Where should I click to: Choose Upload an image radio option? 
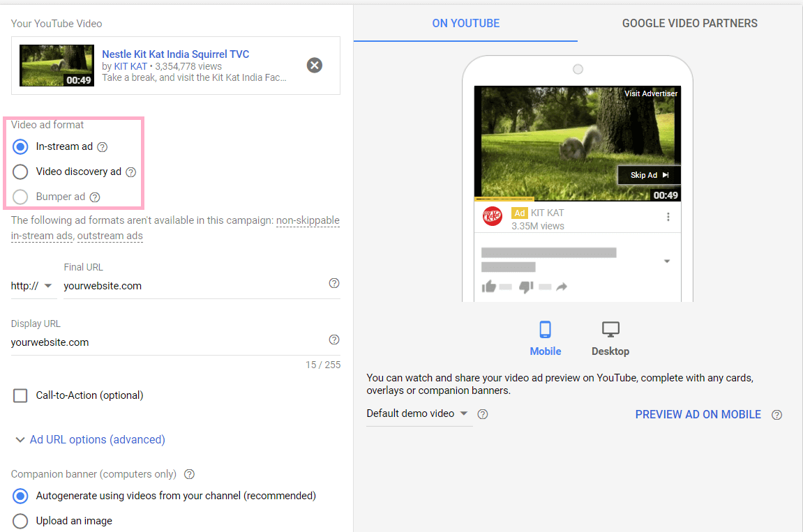[20, 521]
